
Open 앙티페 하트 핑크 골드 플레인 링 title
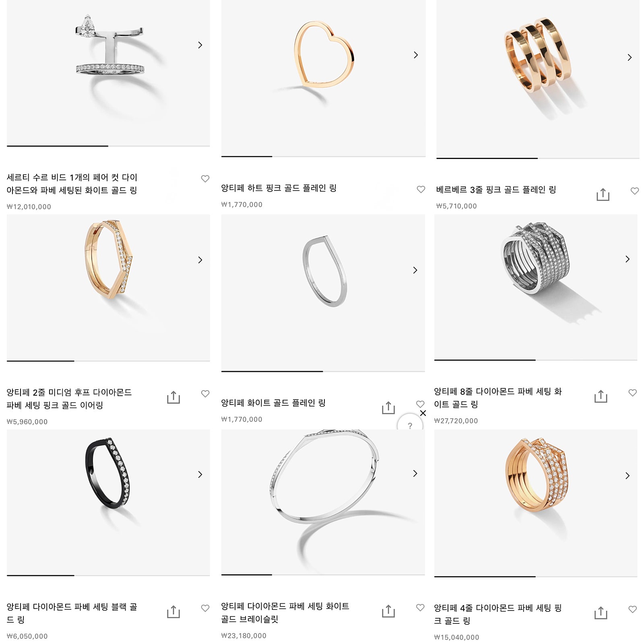[279, 188]
